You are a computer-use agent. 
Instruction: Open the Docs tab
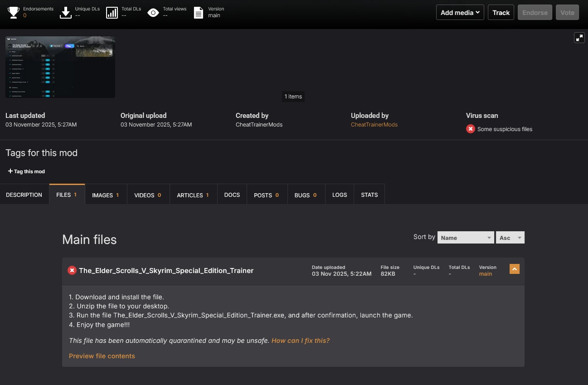tap(232, 195)
